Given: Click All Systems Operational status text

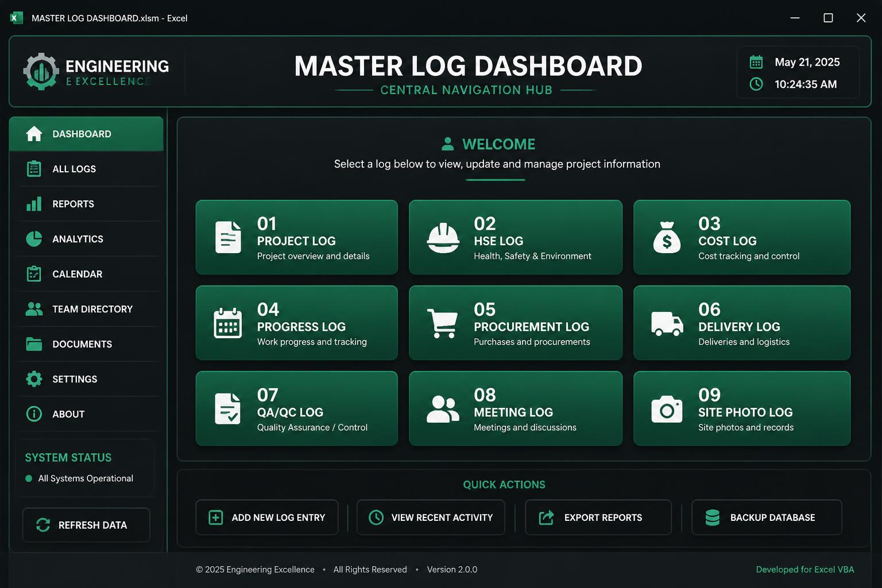Looking at the screenshot, I should tap(86, 478).
